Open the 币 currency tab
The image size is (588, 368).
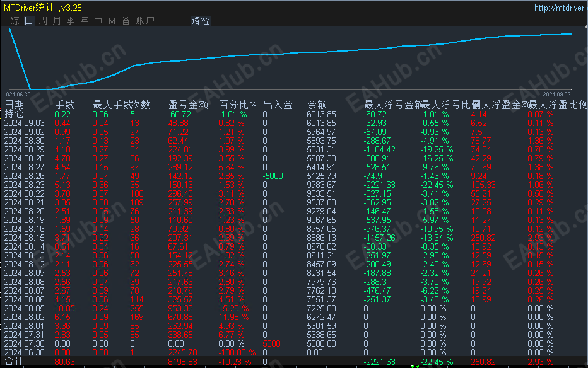(98, 21)
